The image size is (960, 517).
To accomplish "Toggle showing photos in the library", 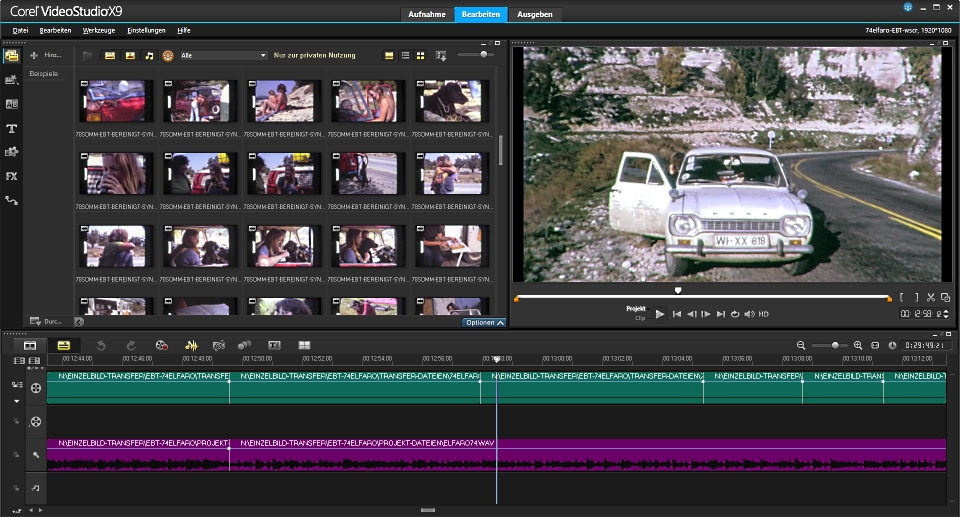I will tap(130, 55).
